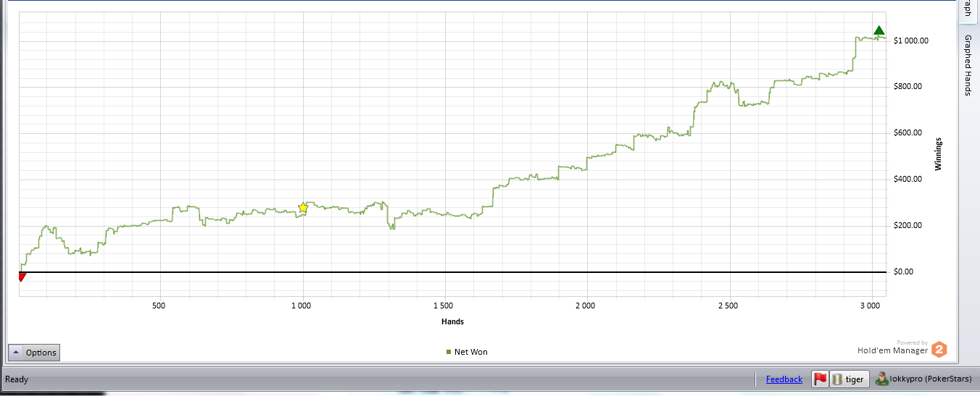
Task: Switch to the Graphed Hands tab
Action: pos(968,65)
